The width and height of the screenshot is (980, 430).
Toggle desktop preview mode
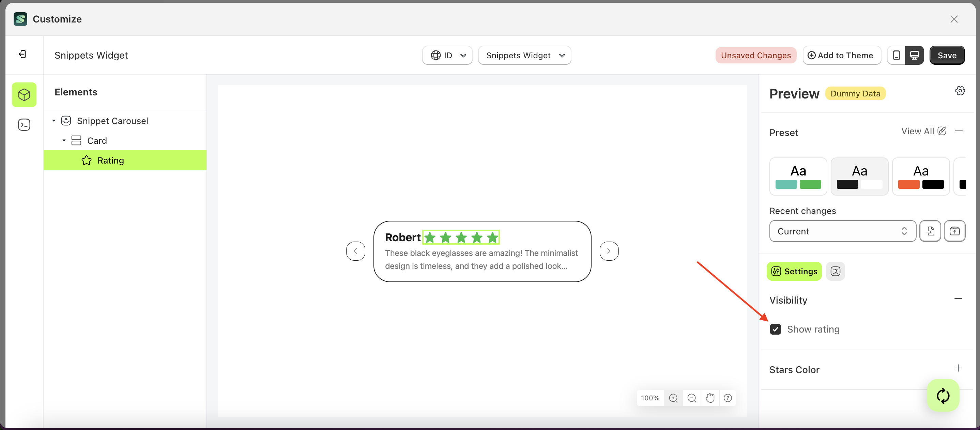click(915, 55)
